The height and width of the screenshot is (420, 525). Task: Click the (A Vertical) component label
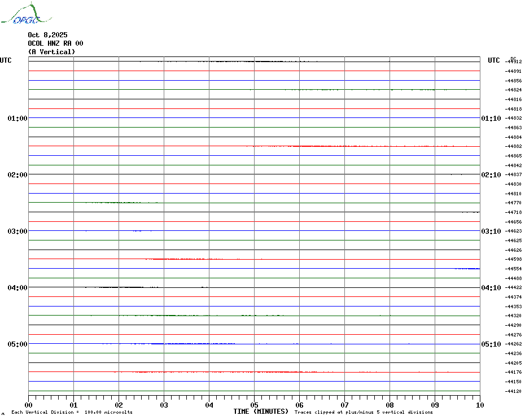pos(51,52)
